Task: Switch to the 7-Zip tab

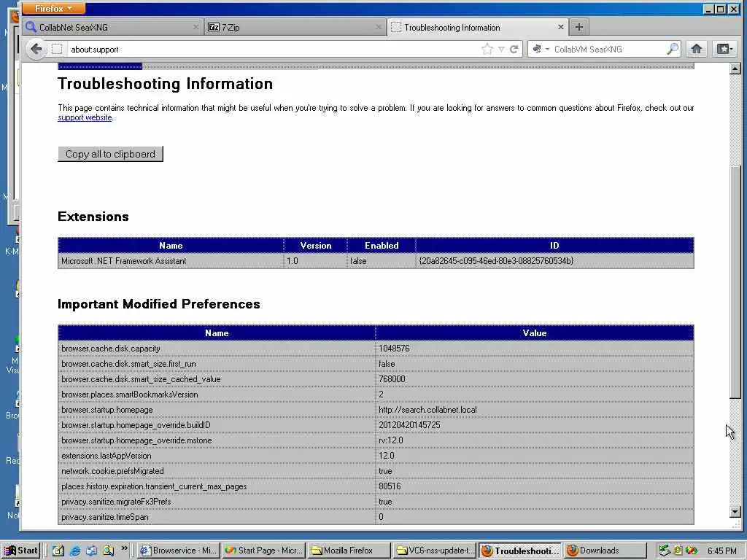Action: click(295, 27)
